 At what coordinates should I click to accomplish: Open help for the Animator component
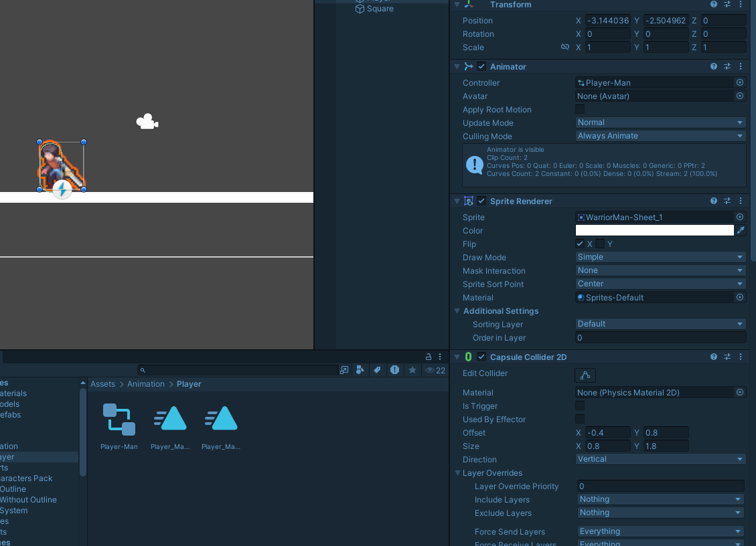point(714,66)
